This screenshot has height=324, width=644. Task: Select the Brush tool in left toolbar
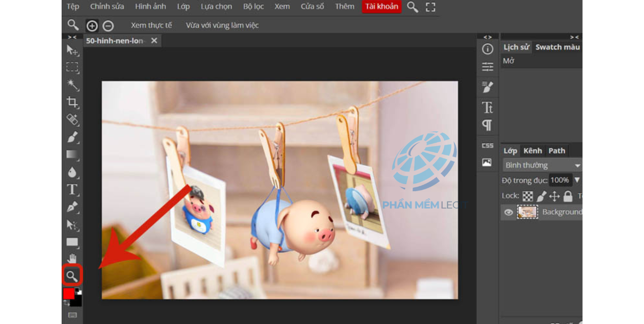(x=72, y=137)
